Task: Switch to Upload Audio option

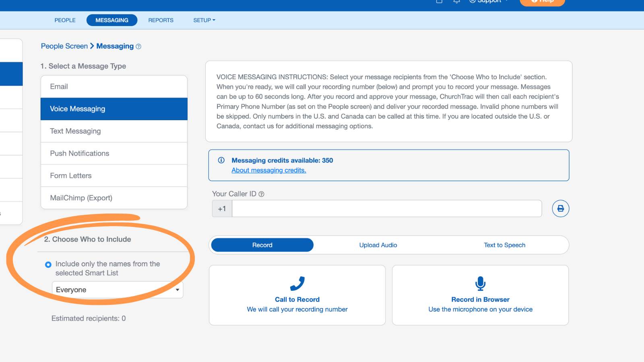Action: 378,245
